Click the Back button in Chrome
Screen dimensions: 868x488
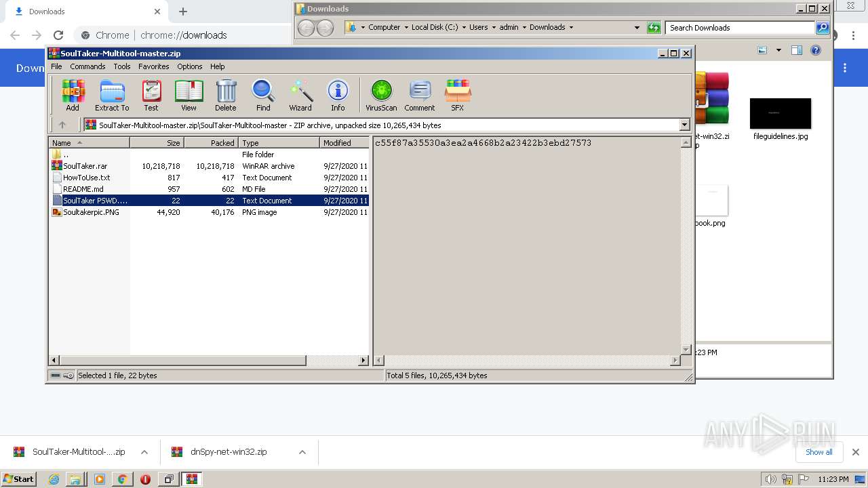(x=15, y=35)
